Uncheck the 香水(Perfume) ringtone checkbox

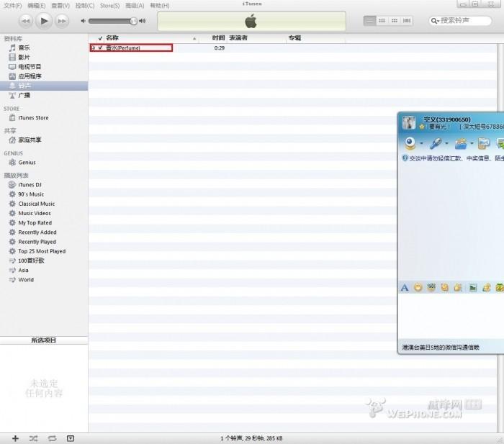click(x=100, y=48)
